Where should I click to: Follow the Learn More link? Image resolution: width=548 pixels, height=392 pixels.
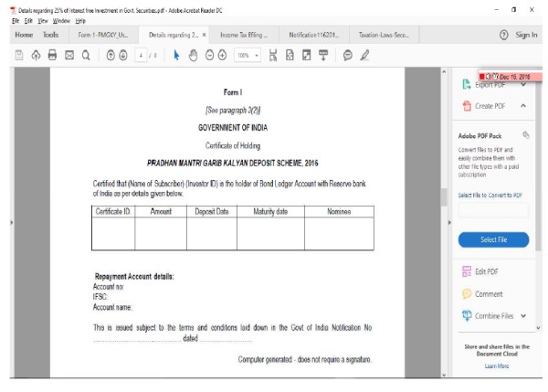click(497, 366)
